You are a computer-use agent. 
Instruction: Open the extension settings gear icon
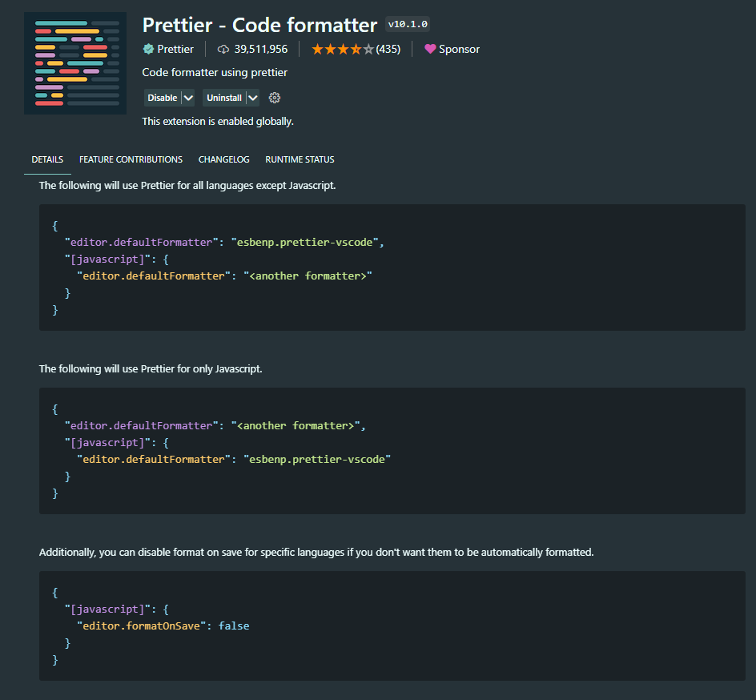pos(275,98)
